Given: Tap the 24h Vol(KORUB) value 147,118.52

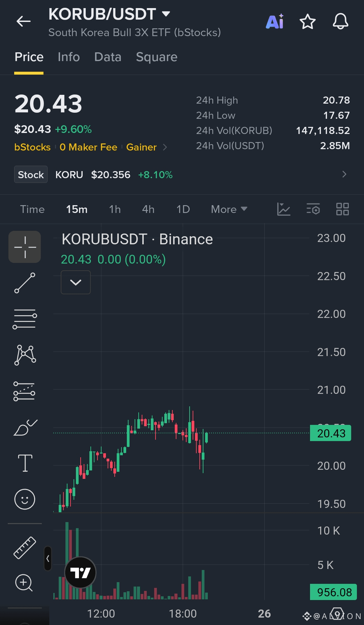Looking at the screenshot, I should pyautogui.click(x=323, y=131).
